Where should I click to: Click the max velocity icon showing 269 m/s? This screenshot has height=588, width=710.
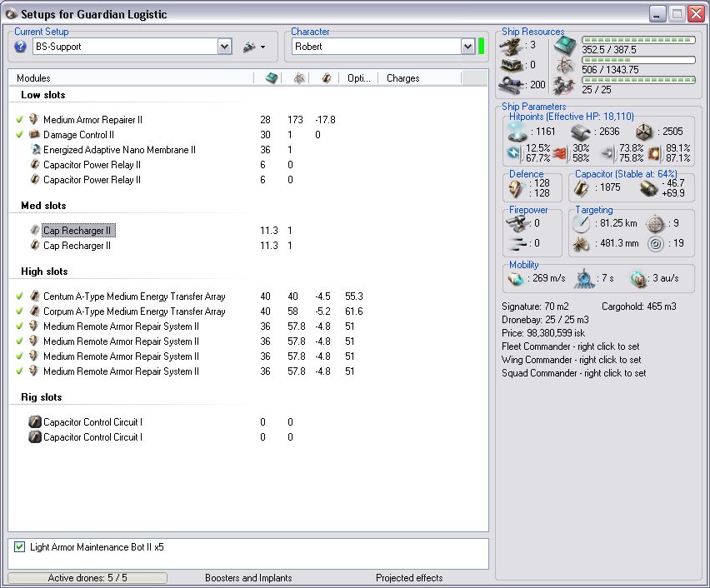pyautogui.click(x=516, y=278)
